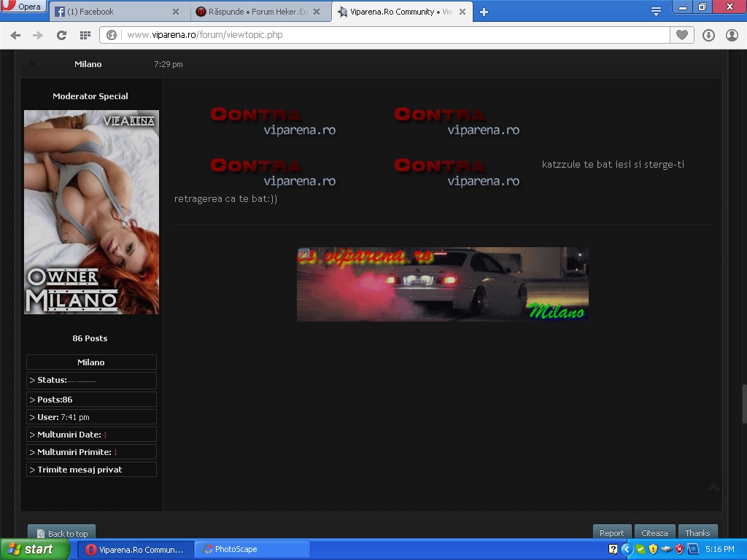The height and width of the screenshot is (560, 747).
Task: Click the scroll-up arrow at page bottom right
Action: [713, 487]
